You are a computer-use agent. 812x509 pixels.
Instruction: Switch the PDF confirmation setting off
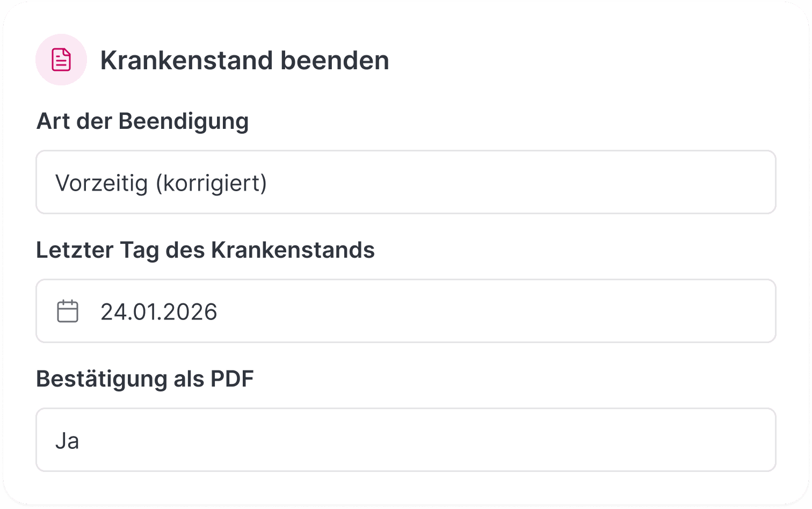pos(405,440)
